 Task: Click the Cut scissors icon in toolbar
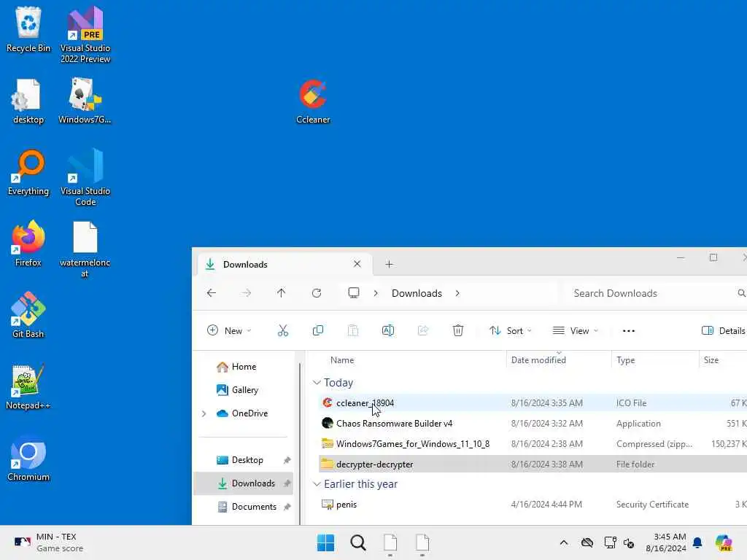pyautogui.click(x=283, y=330)
